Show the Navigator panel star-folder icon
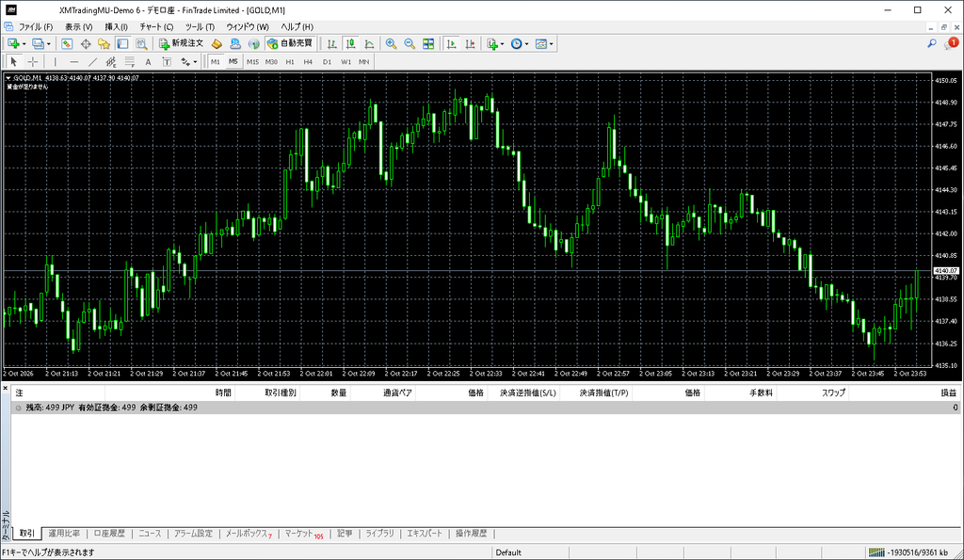The width and height of the screenshot is (964, 560). pyautogui.click(x=104, y=43)
